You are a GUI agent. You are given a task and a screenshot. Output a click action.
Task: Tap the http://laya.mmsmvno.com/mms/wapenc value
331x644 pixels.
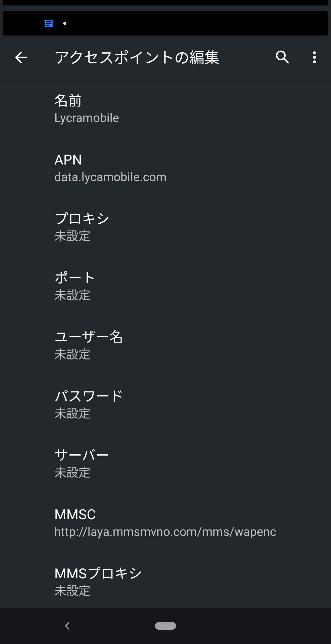point(165,532)
